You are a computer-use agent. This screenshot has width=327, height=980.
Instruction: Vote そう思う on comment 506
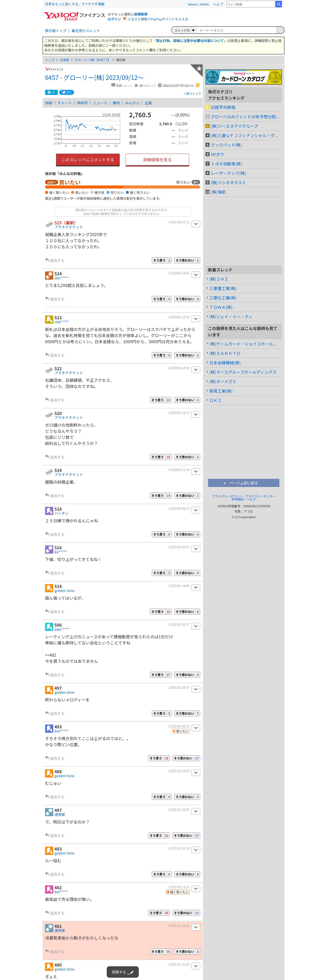point(161,674)
